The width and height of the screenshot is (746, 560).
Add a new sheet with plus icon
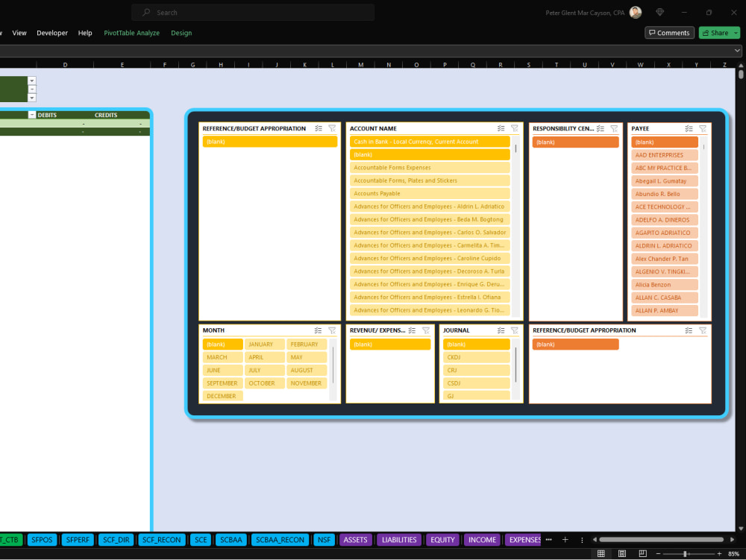pos(565,540)
